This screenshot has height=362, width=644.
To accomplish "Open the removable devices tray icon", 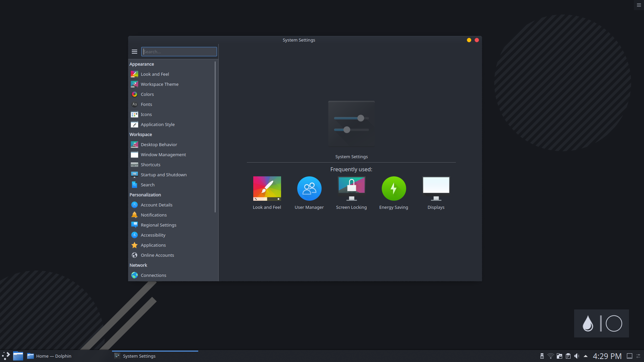I will pos(542,356).
